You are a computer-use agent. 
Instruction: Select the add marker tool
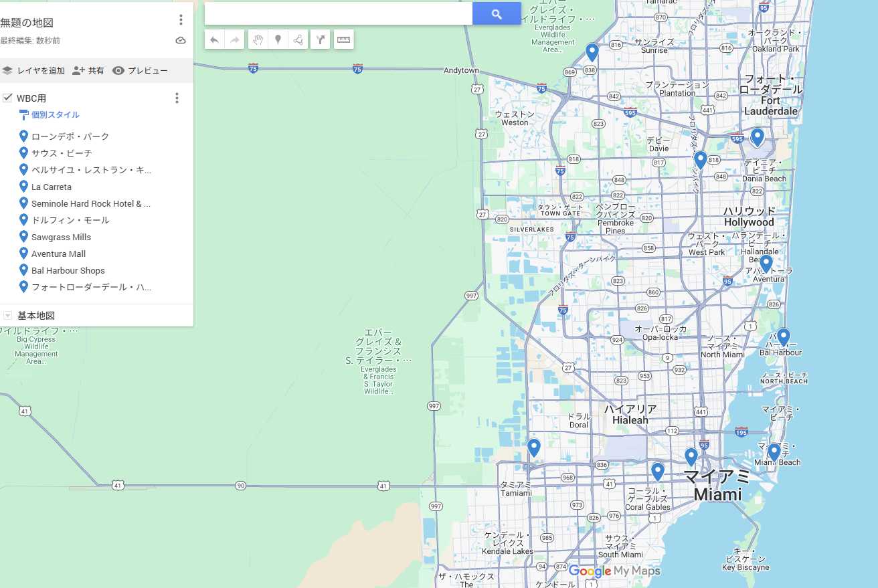278,40
